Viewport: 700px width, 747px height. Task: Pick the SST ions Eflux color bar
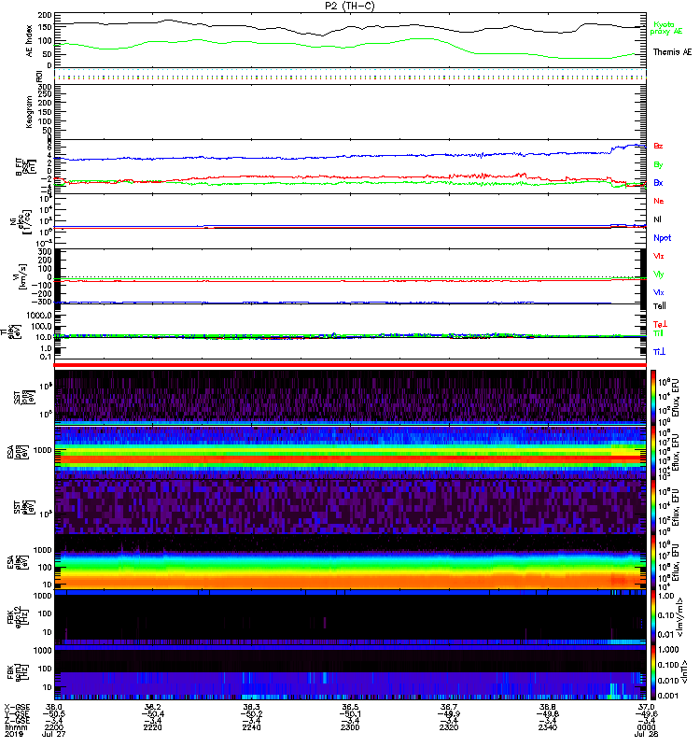653,398
